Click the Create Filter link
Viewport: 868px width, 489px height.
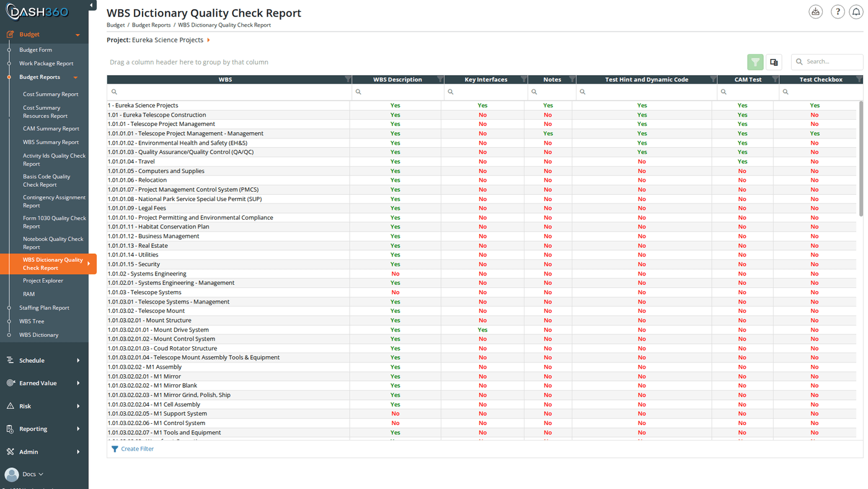pos(137,449)
